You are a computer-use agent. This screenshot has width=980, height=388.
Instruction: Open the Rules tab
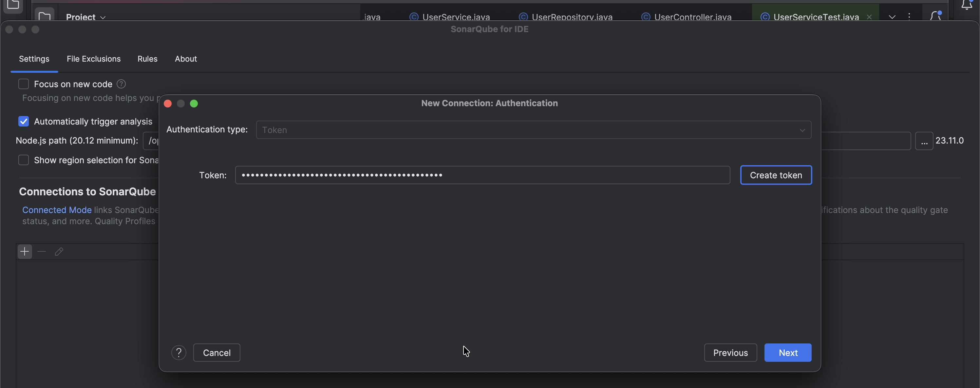147,59
